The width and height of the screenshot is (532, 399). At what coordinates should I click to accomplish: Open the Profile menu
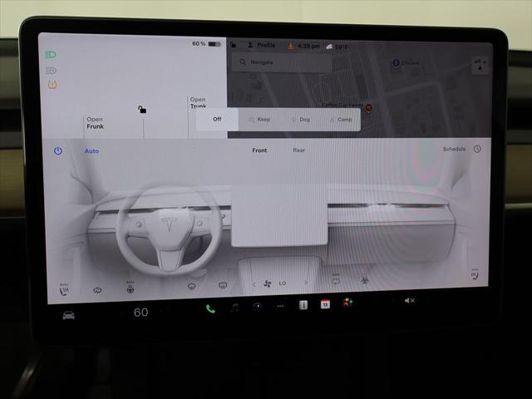tap(262, 45)
